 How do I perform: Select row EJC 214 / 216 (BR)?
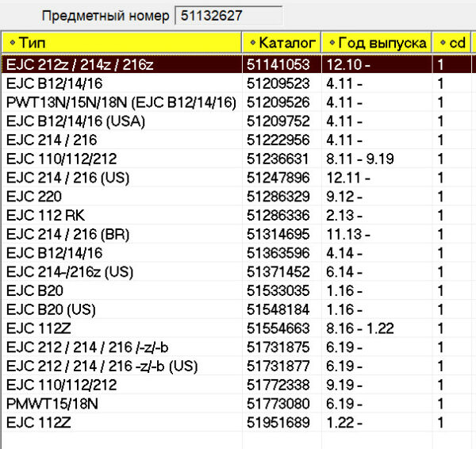(x=238, y=234)
